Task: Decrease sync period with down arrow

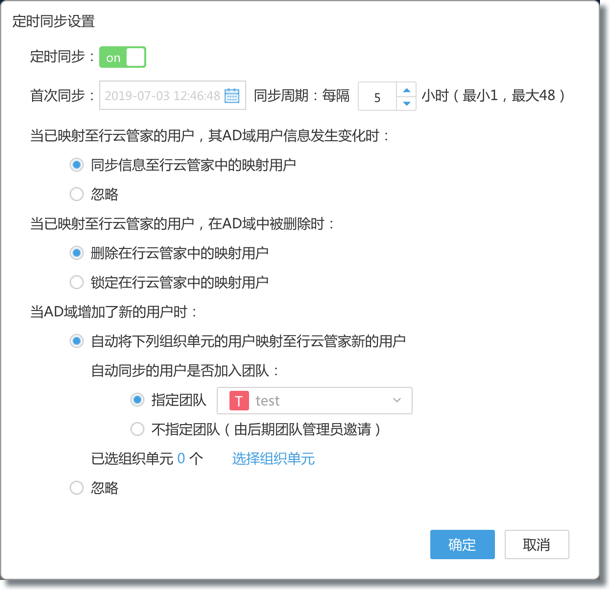Action: (406, 103)
